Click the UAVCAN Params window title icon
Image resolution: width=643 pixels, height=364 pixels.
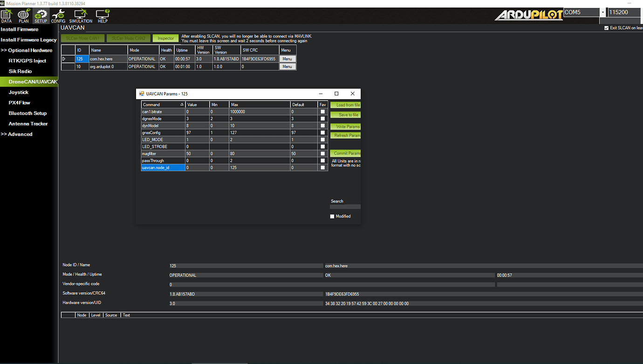(x=142, y=94)
